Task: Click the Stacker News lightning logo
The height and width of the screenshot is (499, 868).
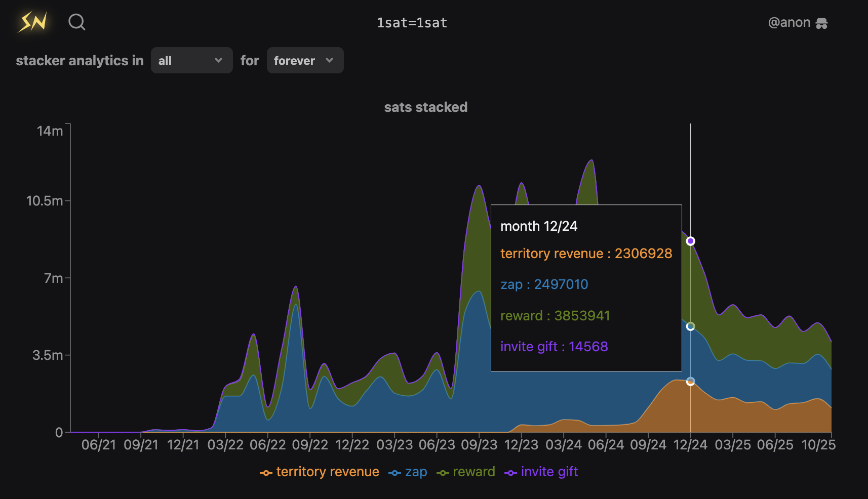Action: [33, 22]
